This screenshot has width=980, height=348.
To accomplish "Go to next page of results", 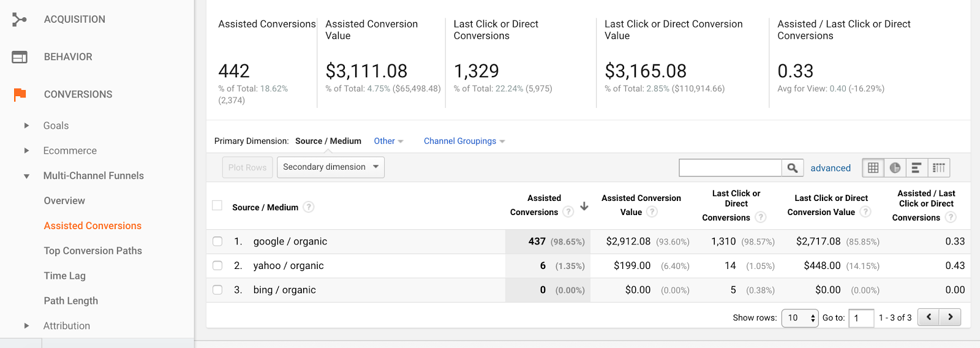I will [950, 317].
